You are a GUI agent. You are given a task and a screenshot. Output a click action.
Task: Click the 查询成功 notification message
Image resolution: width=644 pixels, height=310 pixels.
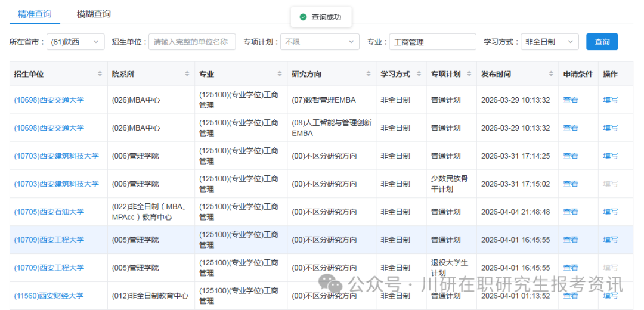click(321, 17)
